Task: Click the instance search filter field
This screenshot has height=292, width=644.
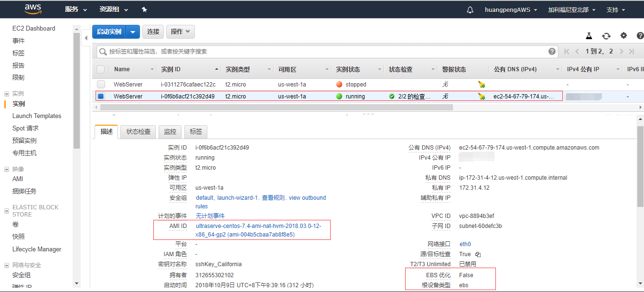Action: [x=327, y=52]
